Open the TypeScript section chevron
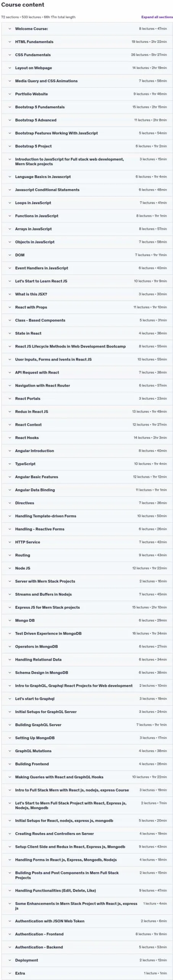The height and width of the screenshot is (980, 173). [10, 464]
